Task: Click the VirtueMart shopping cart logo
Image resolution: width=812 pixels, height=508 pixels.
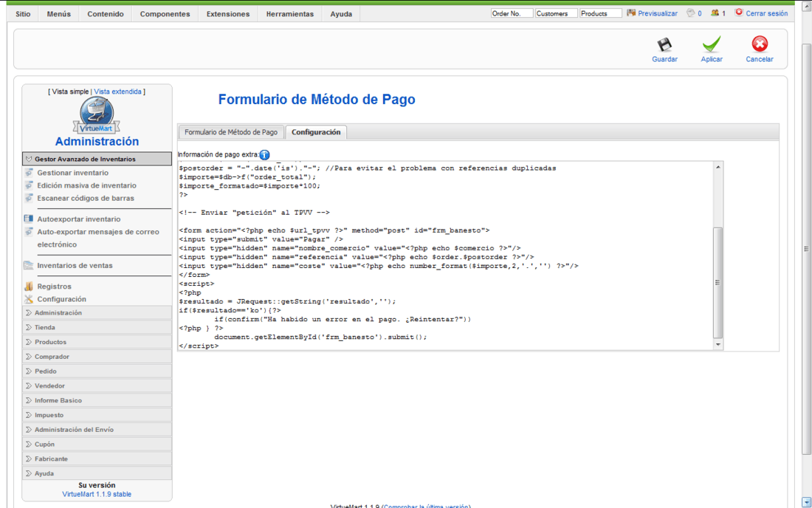Action: click(x=97, y=115)
